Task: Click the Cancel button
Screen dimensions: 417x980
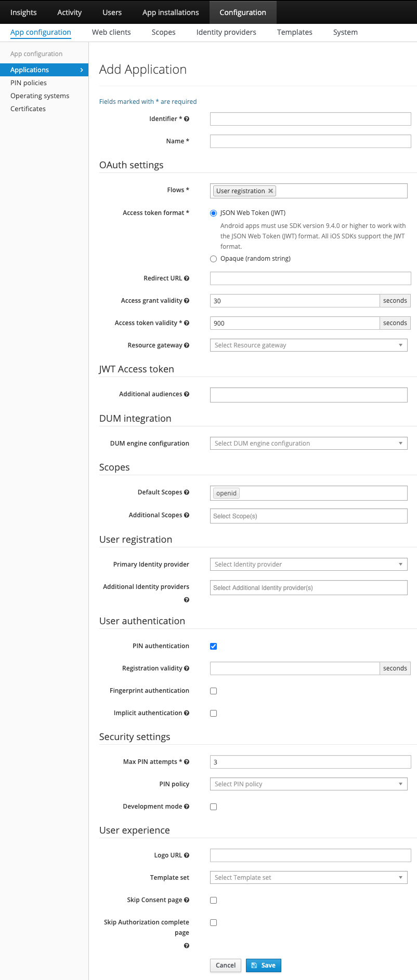Action: coord(225,965)
